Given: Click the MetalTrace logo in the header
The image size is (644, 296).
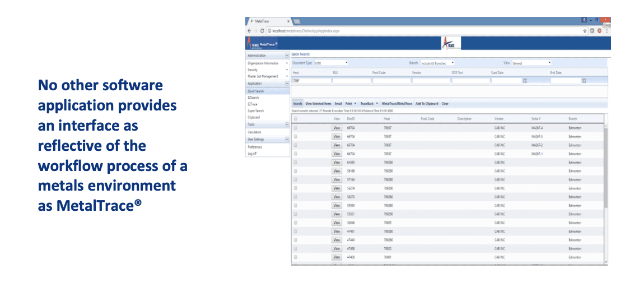Looking at the screenshot, I should pos(263,44).
